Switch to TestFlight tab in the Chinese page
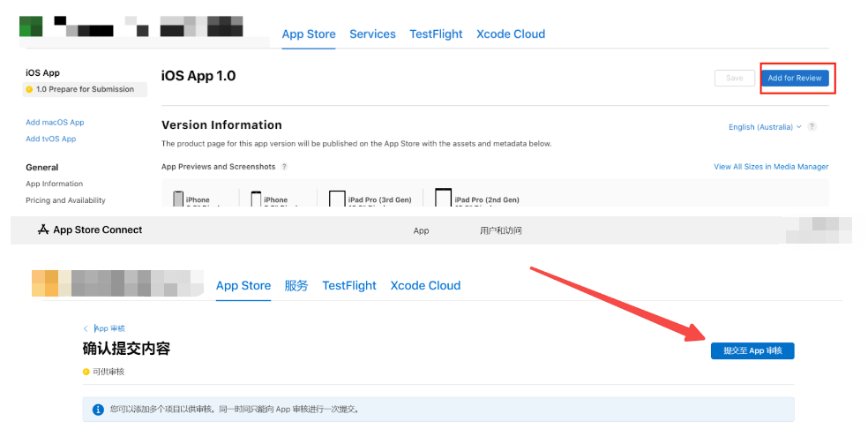The width and height of the screenshot is (868, 444). [x=349, y=286]
